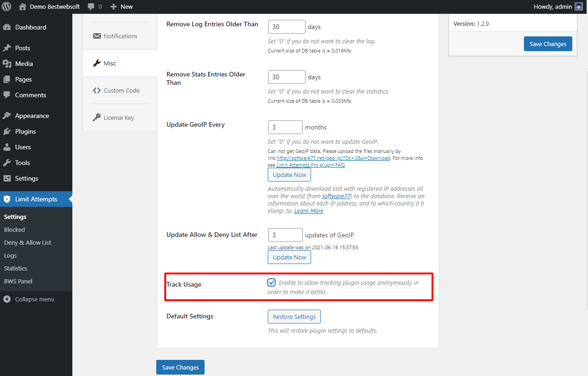Click Save Changes in the version box
Screen dimensions: 588x376
click(548, 44)
